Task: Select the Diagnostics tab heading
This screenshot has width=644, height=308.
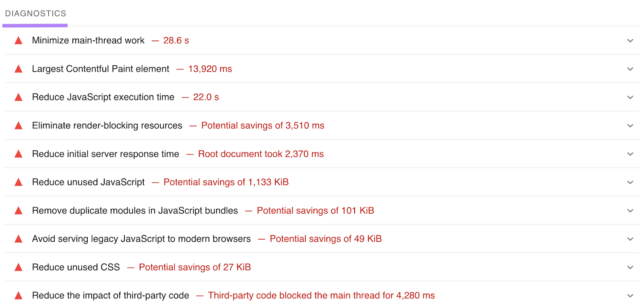Action: coord(35,14)
